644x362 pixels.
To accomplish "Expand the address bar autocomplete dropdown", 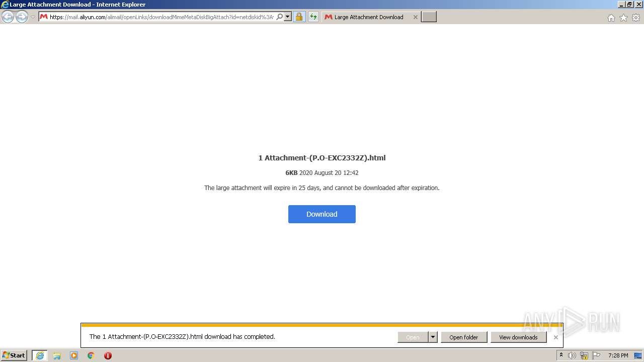I will point(288,17).
